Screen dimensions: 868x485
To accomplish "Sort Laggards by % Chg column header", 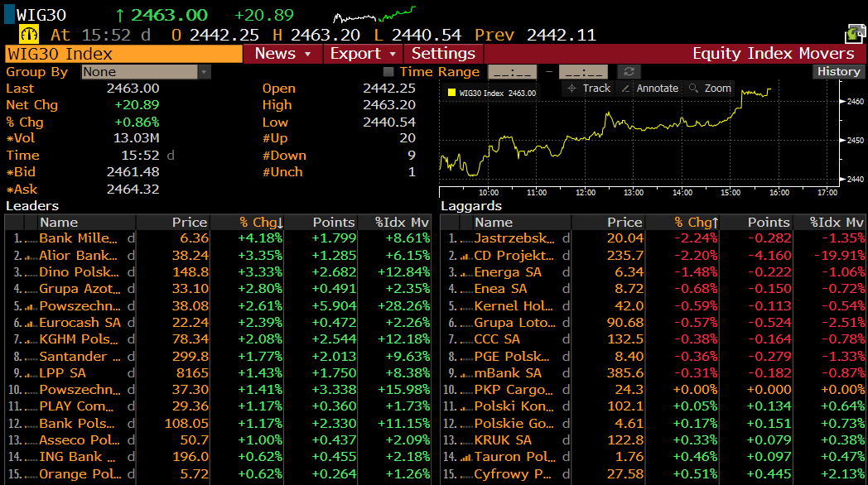I will click(x=696, y=223).
